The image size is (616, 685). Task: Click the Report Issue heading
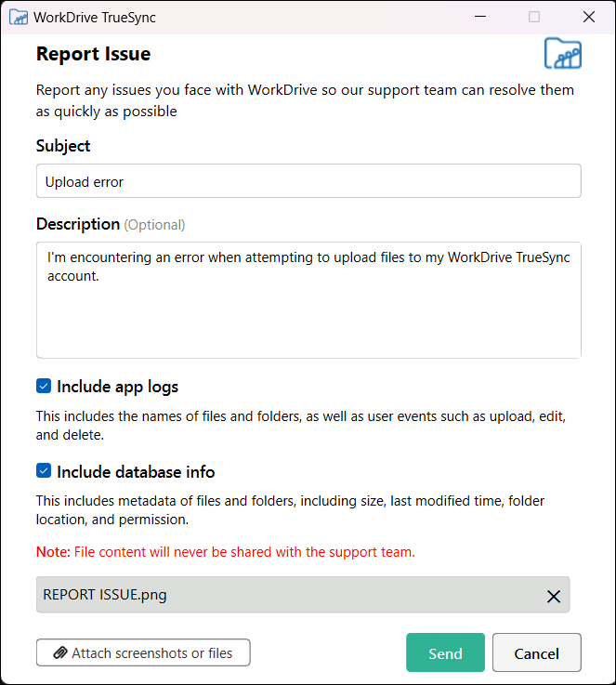(x=94, y=54)
